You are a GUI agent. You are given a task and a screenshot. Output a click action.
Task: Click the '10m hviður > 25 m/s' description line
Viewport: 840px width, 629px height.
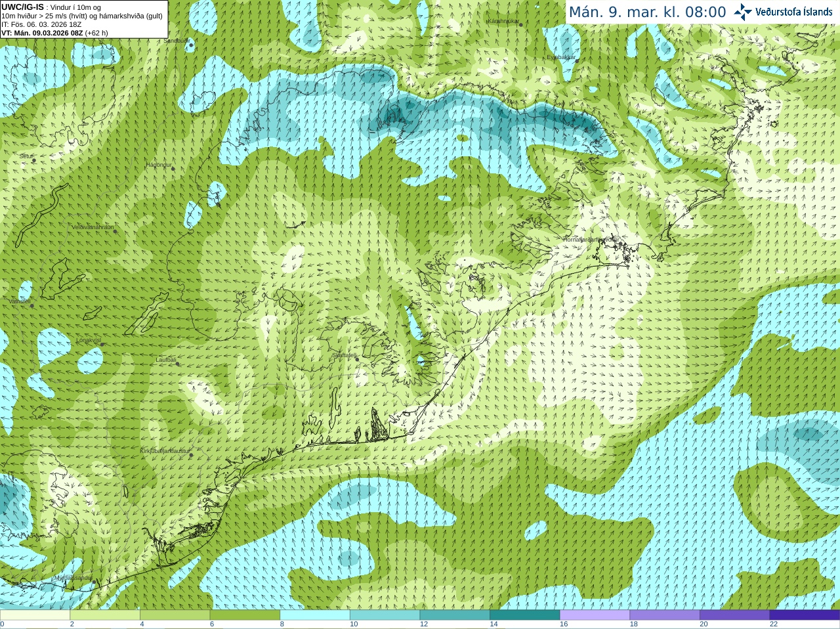(82, 16)
